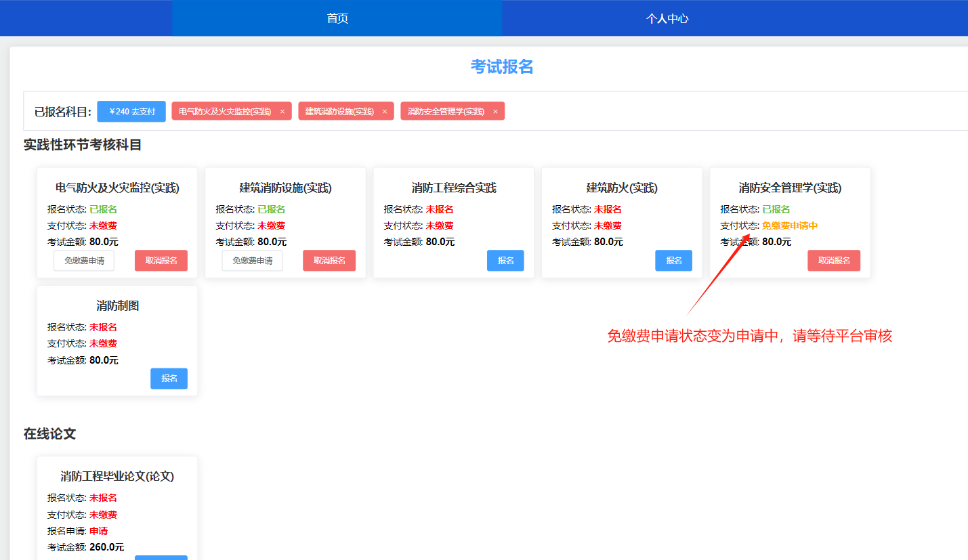Viewport: 968px width, 560px height.
Task: Click the partially visible button in thesis card
Action: click(x=161, y=557)
